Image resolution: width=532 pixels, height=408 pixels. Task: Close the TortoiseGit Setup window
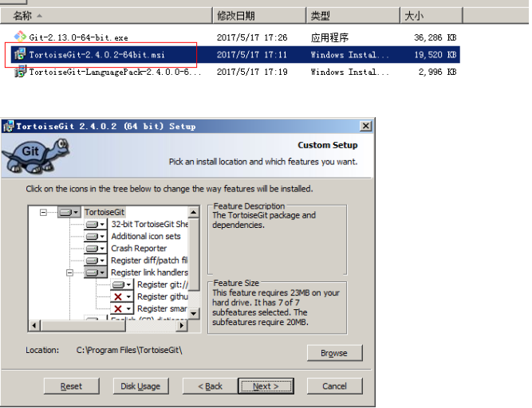(x=366, y=127)
